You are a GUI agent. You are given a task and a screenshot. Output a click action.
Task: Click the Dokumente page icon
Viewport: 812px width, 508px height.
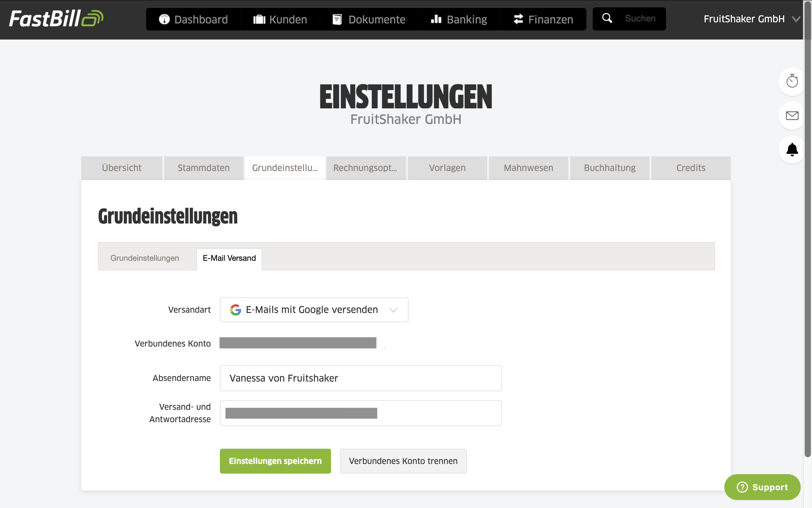[x=337, y=19]
